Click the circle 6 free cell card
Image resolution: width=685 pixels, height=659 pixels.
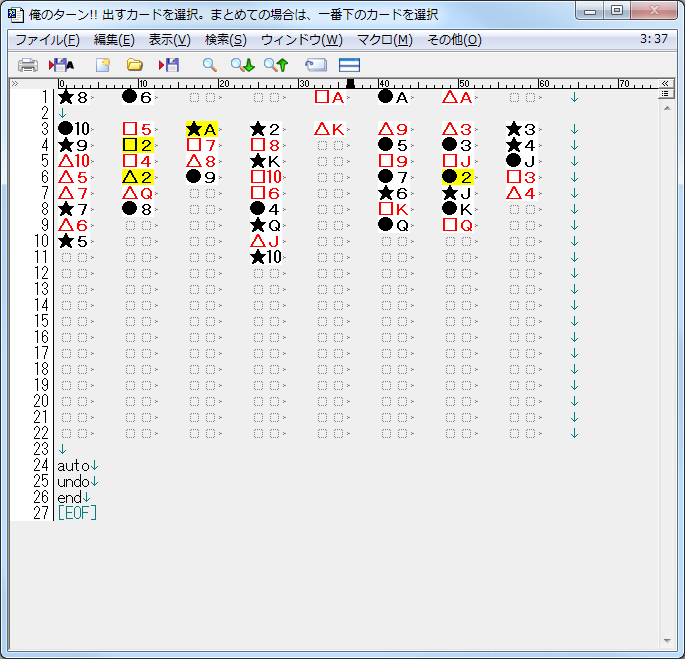click(x=138, y=97)
